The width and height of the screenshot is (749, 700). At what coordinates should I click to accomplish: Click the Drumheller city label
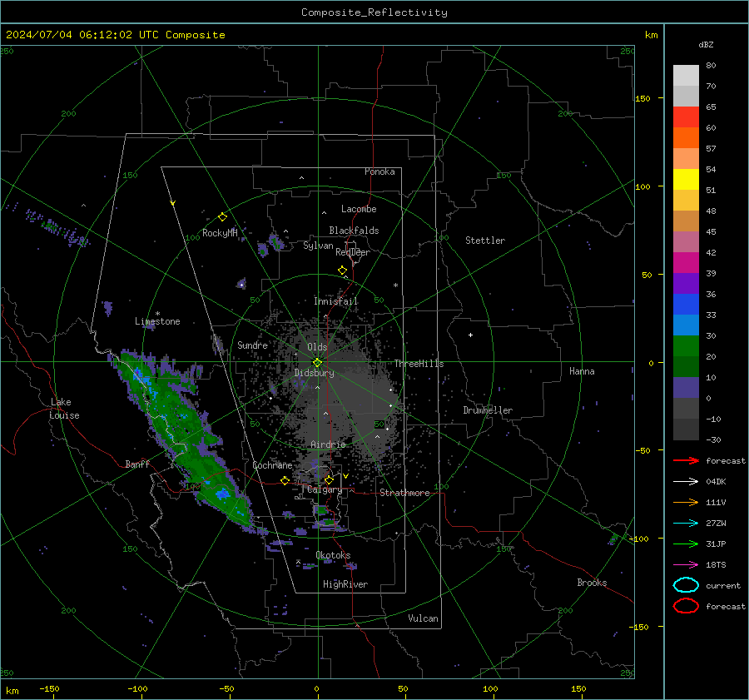coord(488,410)
